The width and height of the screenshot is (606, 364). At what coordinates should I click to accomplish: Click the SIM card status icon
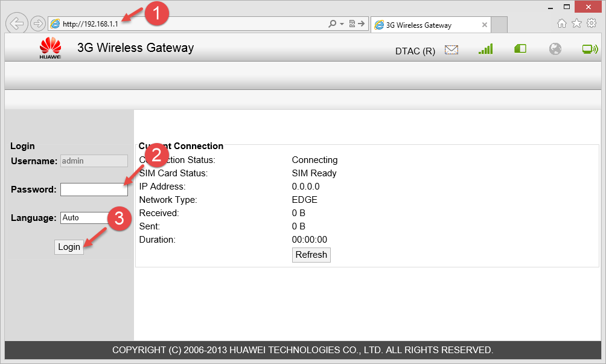coord(520,49)
